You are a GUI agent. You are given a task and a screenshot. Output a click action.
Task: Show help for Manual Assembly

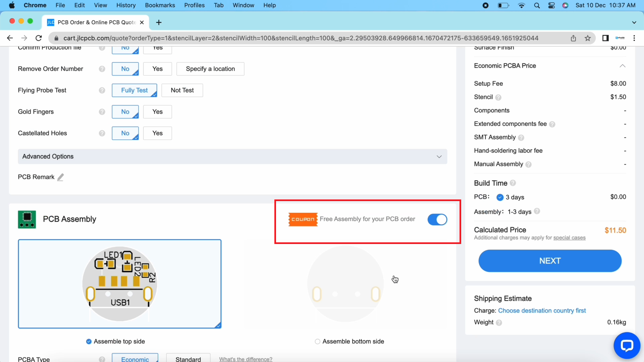pos(529,165)
